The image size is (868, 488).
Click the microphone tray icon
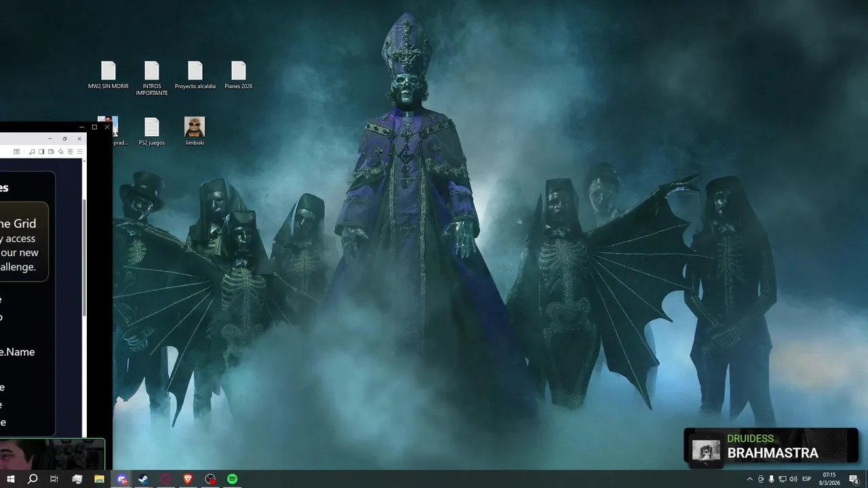tap(772, 479)
